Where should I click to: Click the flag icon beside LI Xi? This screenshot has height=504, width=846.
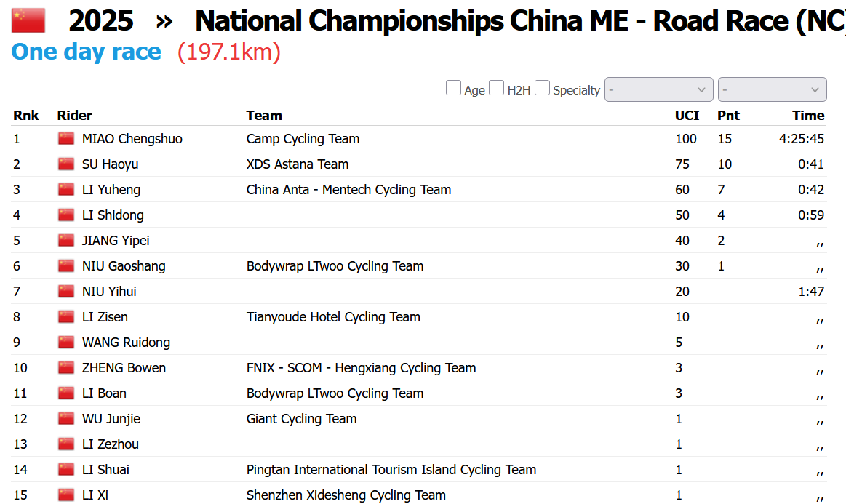pos(67,495)
